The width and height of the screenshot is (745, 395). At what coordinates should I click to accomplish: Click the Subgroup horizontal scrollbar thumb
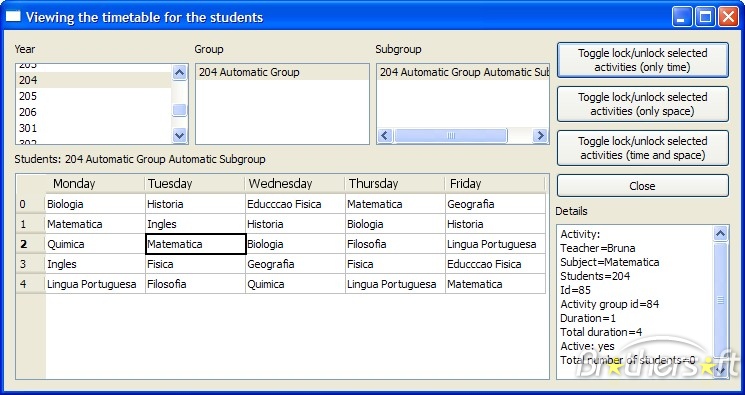pyautogui.click(x=450, y=135)
